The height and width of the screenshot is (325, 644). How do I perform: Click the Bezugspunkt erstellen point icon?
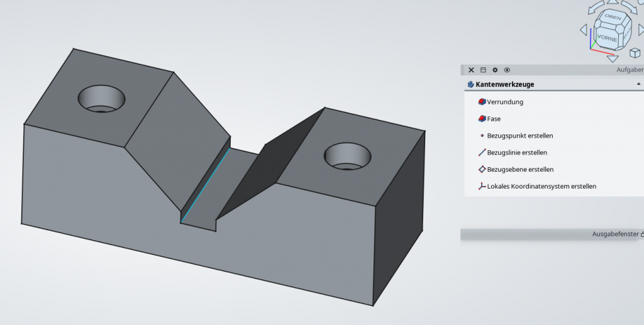[x=482, y=136]
